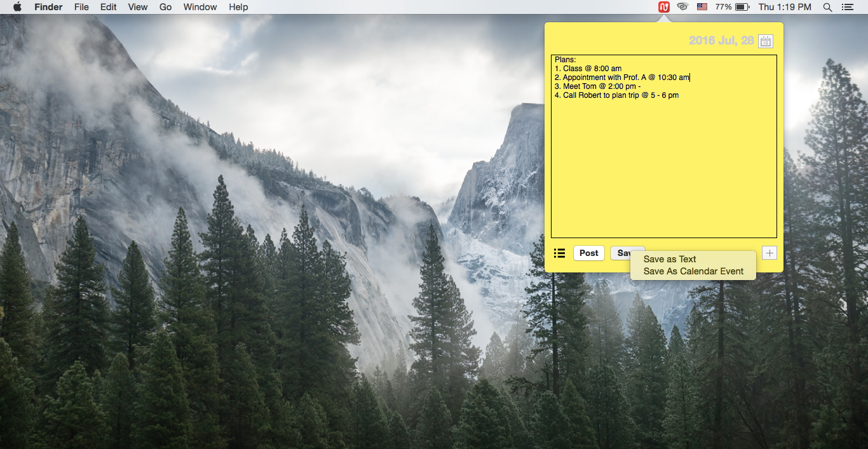
Task: Open the notes app menu bar icon
Action: coord(664,7)
